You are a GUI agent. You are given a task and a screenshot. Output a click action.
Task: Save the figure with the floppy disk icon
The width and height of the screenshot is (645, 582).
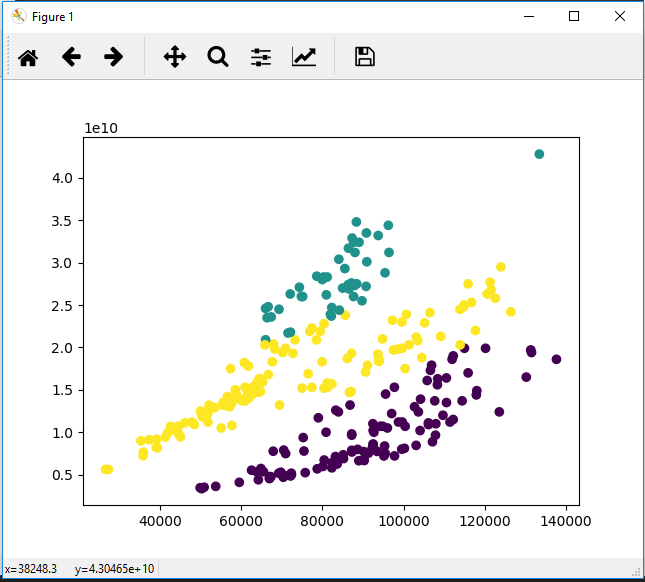365,57
